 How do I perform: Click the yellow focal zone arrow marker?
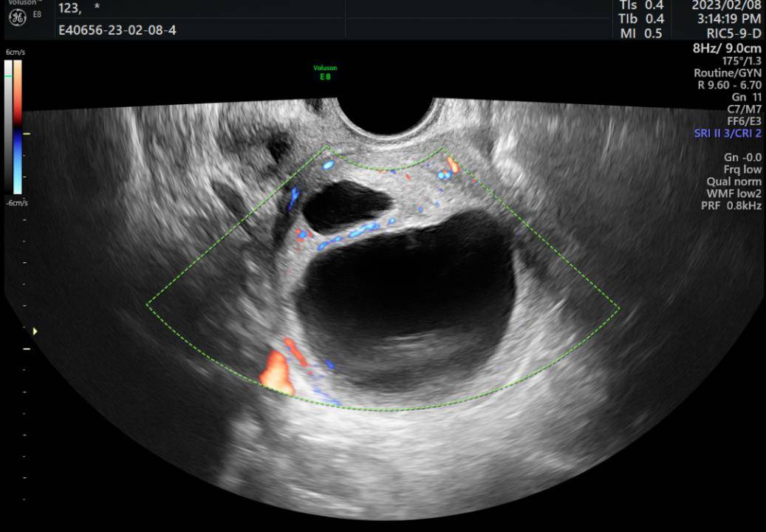point(35,331)
